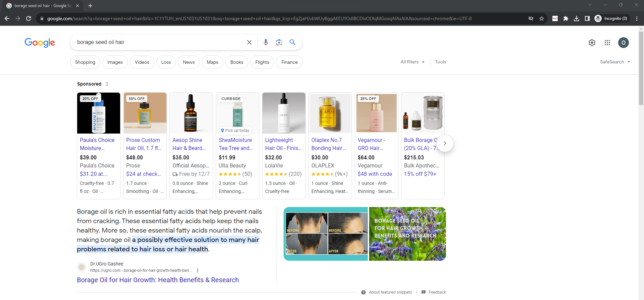The width and height of the screenshot is (644, 300).
Task: Switch to the Images search tab
Action: pyautogui.click(x=115, y=62)
